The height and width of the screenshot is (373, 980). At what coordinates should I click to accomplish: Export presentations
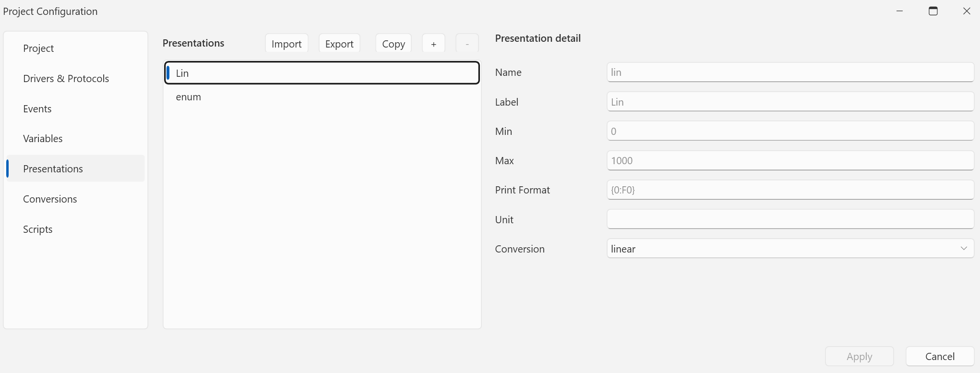point(339,44)
